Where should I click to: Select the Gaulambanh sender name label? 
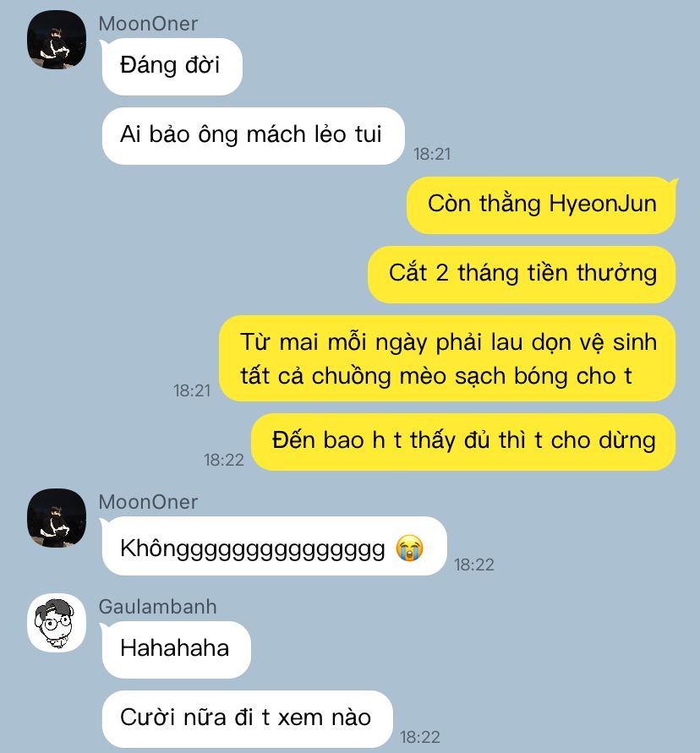157,607
